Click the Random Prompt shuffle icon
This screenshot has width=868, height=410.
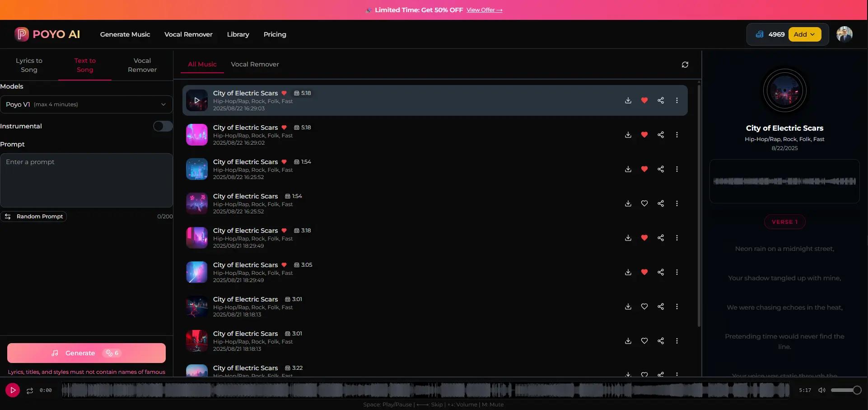[8, 217]
